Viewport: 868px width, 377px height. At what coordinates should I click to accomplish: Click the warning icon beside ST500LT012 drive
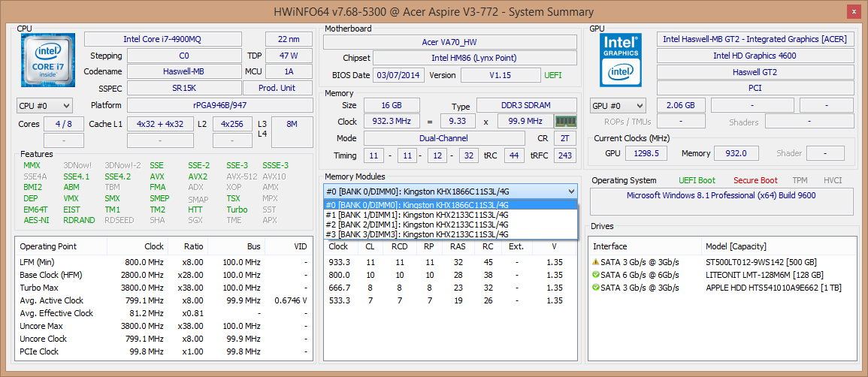(596, 262)
